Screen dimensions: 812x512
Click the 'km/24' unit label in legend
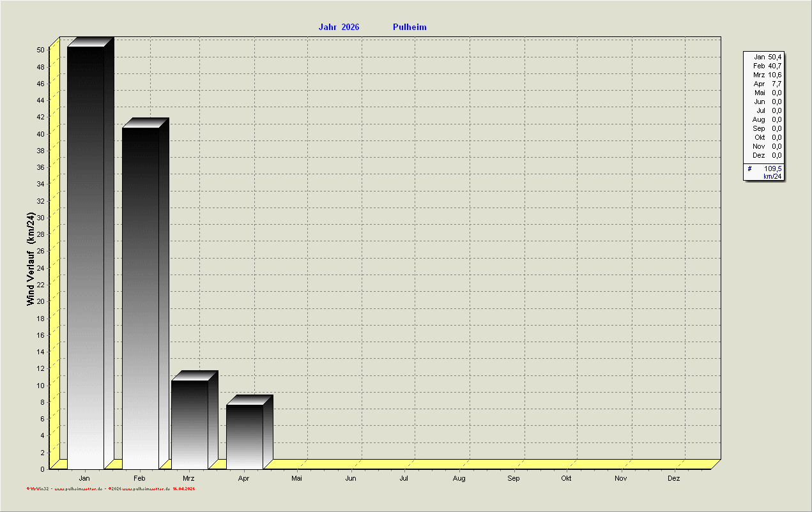772,176
